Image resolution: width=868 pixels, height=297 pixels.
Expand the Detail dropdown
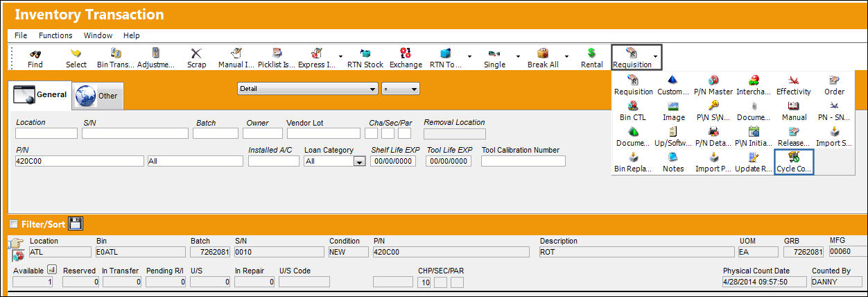click(373, 89)
